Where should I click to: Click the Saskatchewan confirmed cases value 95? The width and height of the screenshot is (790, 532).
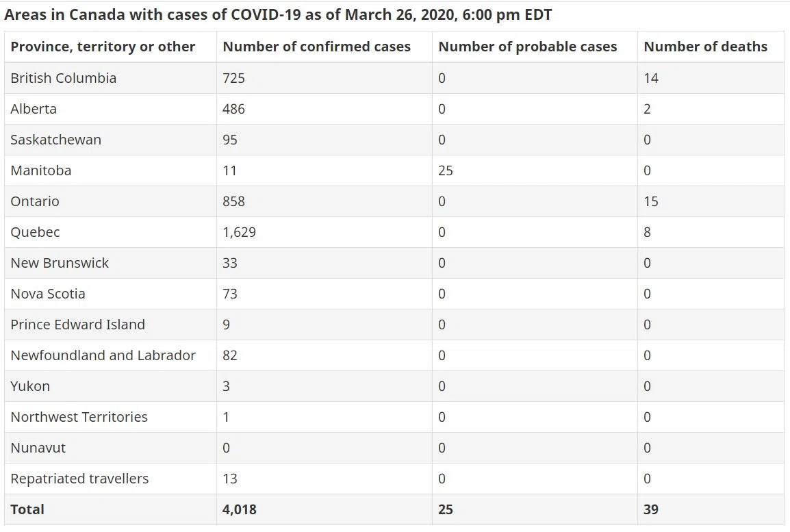point(230,140)
